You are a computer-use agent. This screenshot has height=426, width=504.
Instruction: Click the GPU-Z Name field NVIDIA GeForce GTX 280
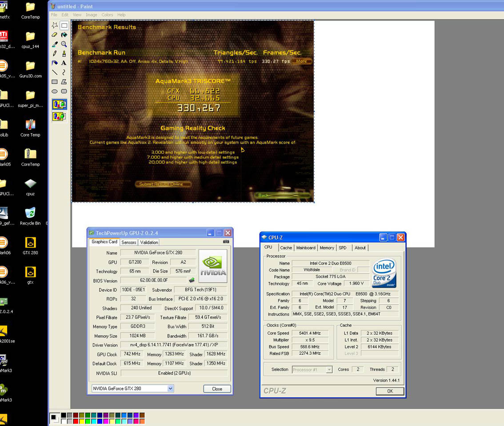coord(158,253)
